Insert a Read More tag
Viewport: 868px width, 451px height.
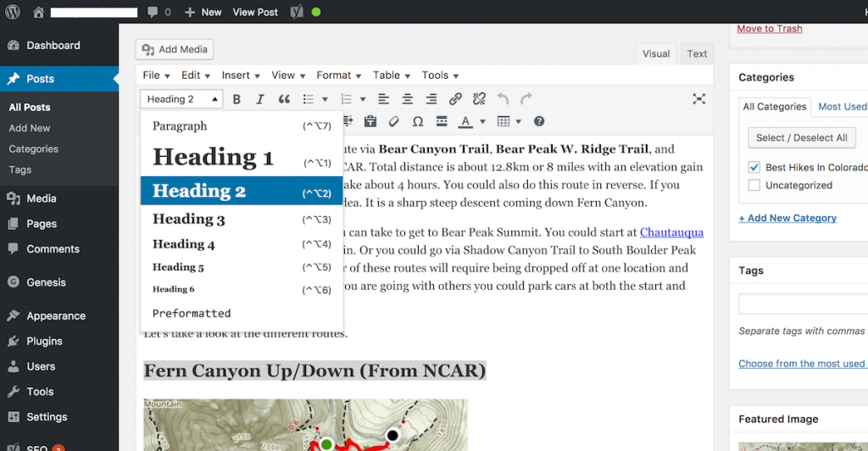click(x=442, y=121)
